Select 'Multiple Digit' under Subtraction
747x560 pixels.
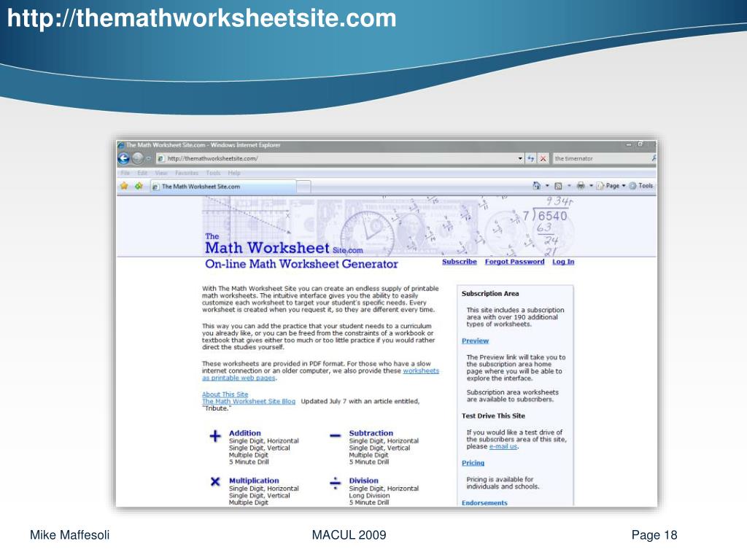pos(368,455)
